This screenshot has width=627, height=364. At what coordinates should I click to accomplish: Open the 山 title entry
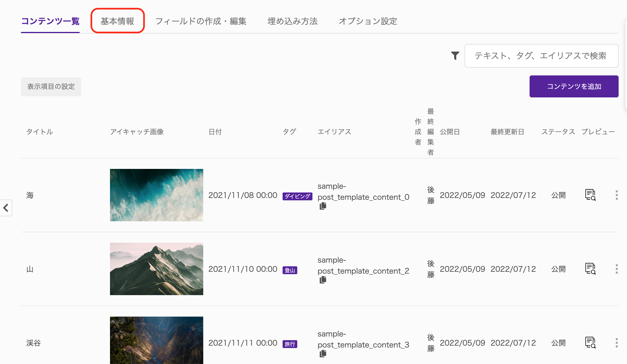coord(30,269)
